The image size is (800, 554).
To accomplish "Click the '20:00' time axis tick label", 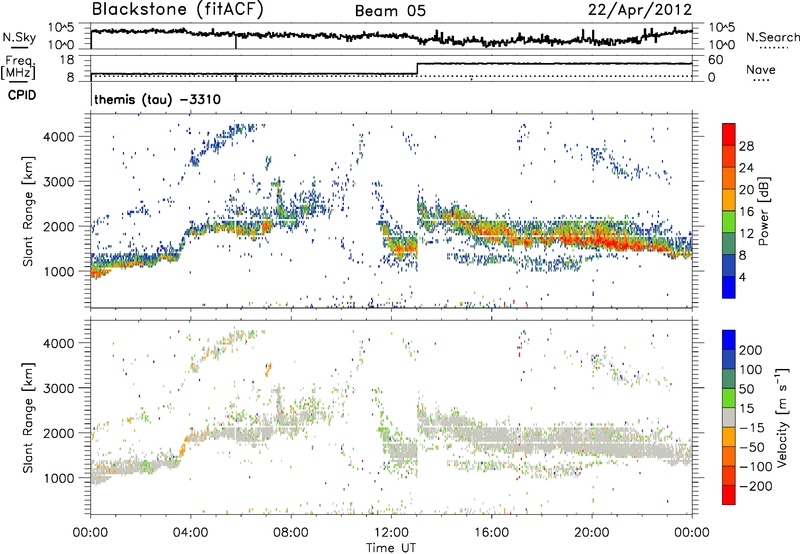I will click(x=592, y=533).
